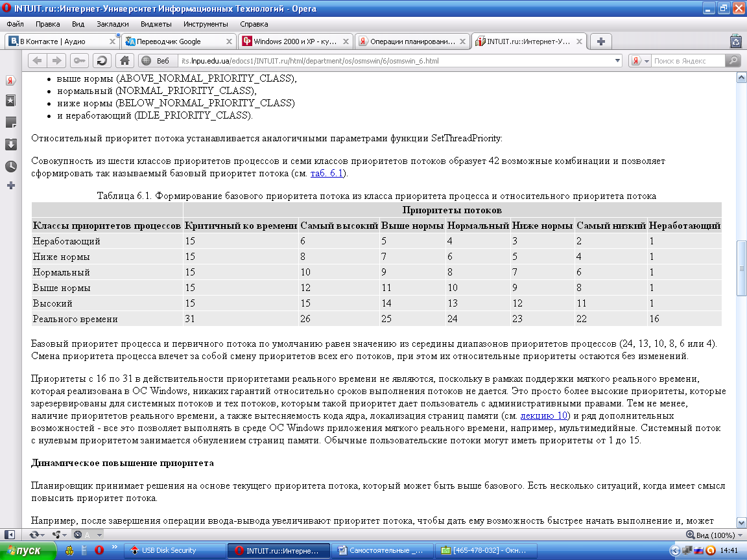Click the address bar URL field
This screenshot has height=560, width=747.
click(394, 60)
